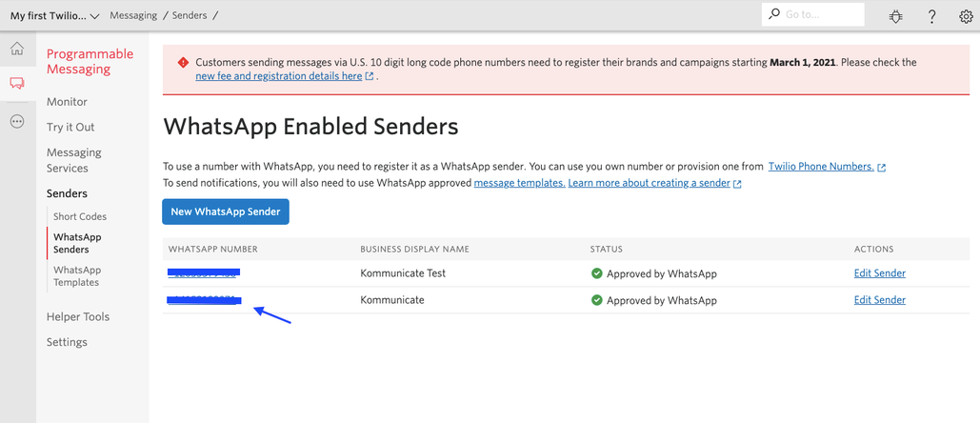Expand the Senders section in sidebar
Screen dimensions: 980x423
click(x=67, y=193)
